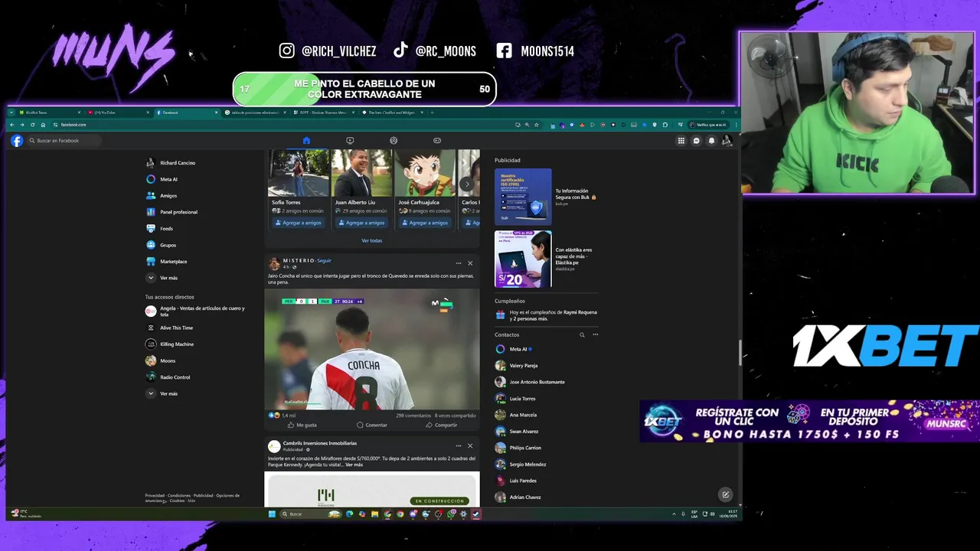Open a new browser tab
Image resolution: width=980 pixels, height=551 pixels.
click(x=432, y=112)
